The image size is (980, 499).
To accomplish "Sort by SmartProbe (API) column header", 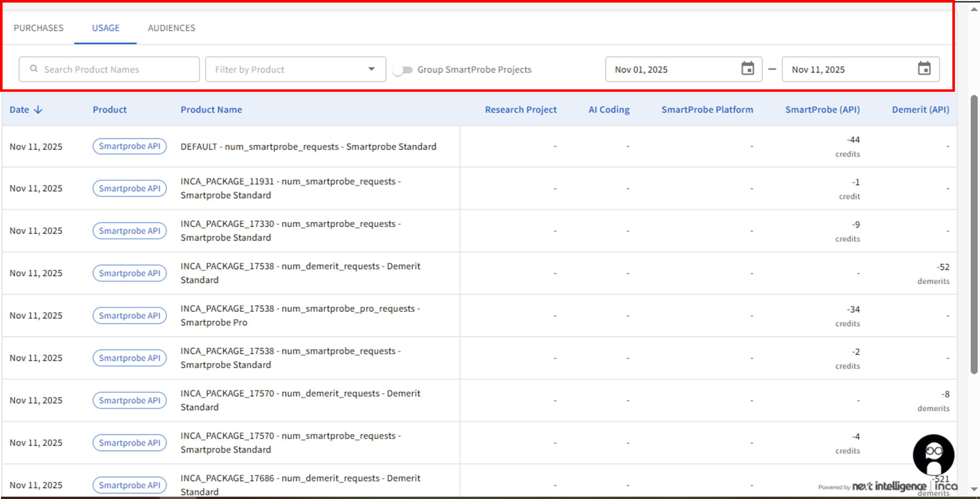I will [822, 110].
